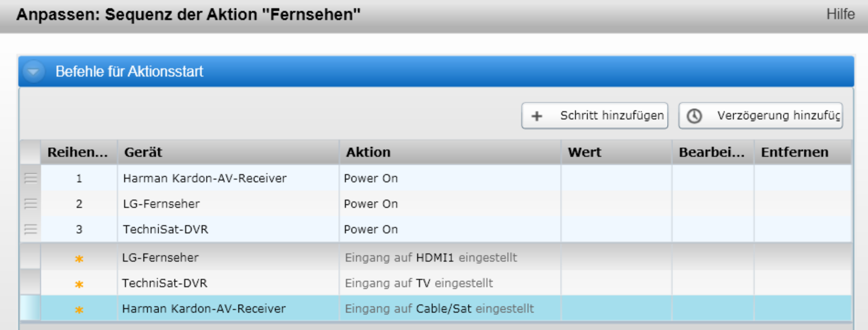Click the Schritt hinzufügen button
This screenshot has height=330, width=868.
595,116
